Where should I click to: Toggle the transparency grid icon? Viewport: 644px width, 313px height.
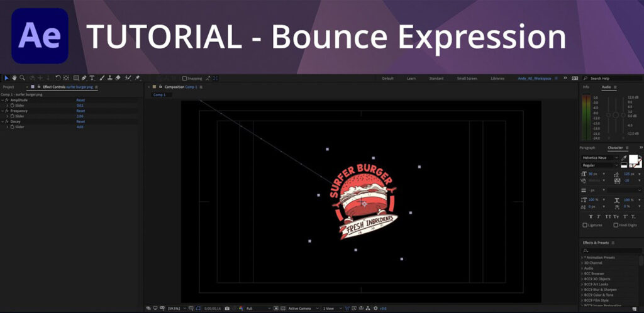283,308
